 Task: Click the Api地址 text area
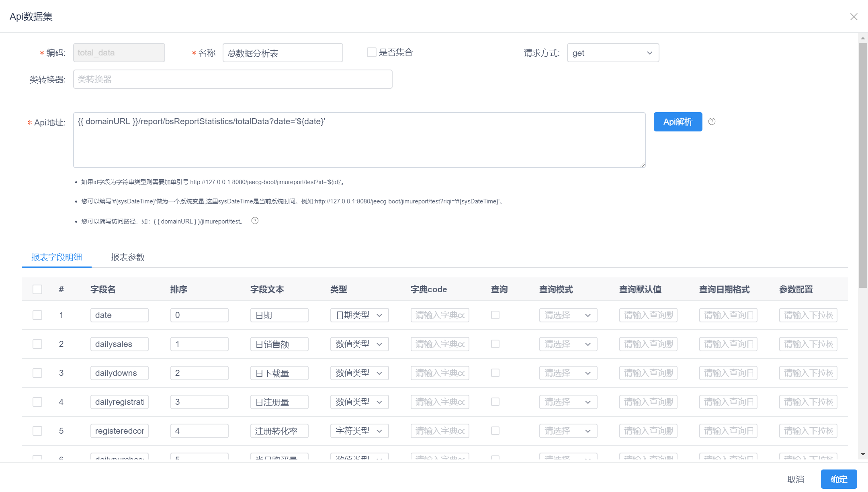359,139
